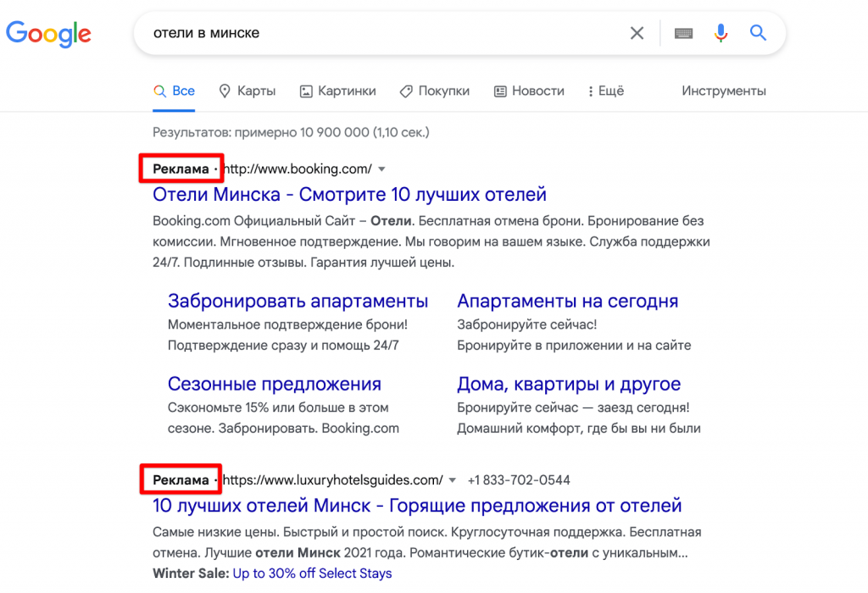
Task: Clear the search query with X icon
Action: [x=637, y=34]
